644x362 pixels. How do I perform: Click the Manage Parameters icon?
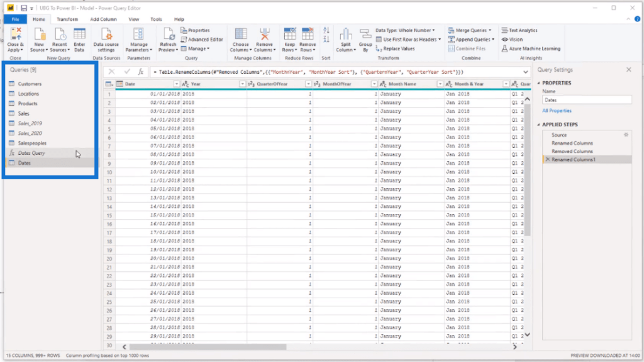[x=138, y=34]
